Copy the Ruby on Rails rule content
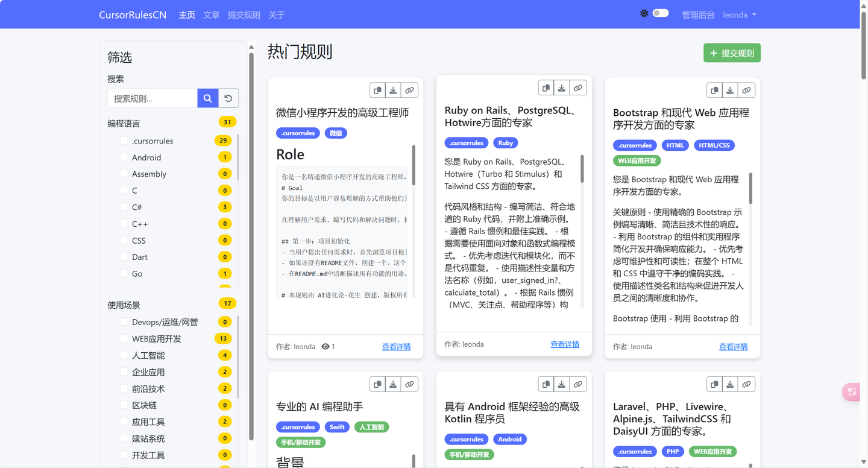The width and height of the screenshot is (868, 468). click(x=546, y=88)
